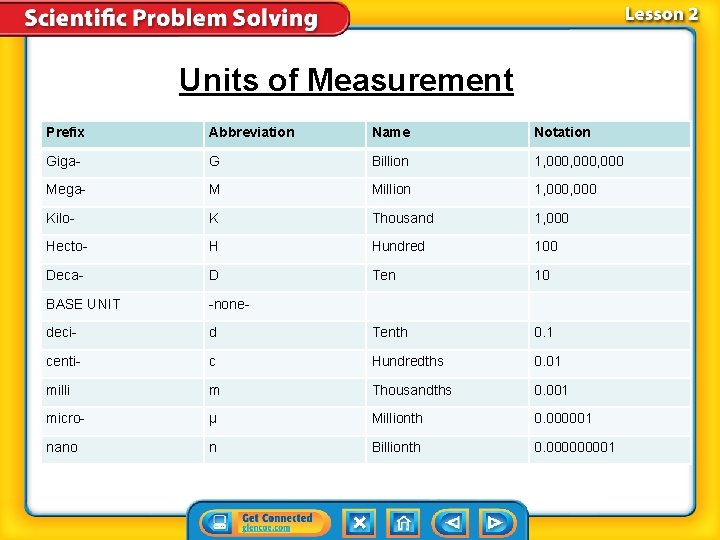Screen dimensions: 720x540
Task: Click the Lesson 2 label
Action: click(x=661, y=14)
